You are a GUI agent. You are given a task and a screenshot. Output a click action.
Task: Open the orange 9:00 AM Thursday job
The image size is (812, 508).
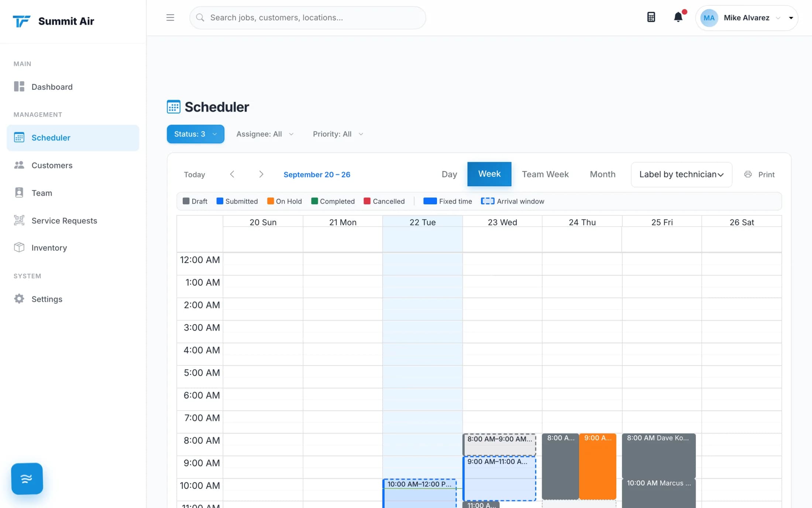coord(598,466)
